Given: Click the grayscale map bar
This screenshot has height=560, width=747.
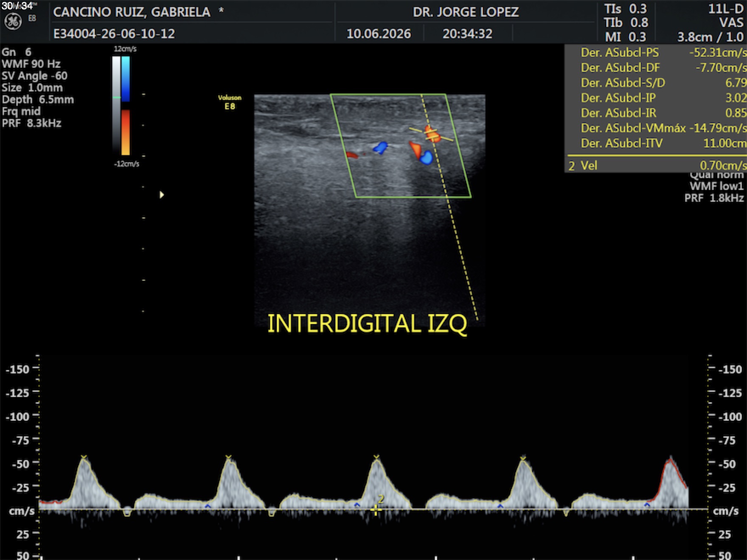Looking at the screenshot, I should click(116, 106).
